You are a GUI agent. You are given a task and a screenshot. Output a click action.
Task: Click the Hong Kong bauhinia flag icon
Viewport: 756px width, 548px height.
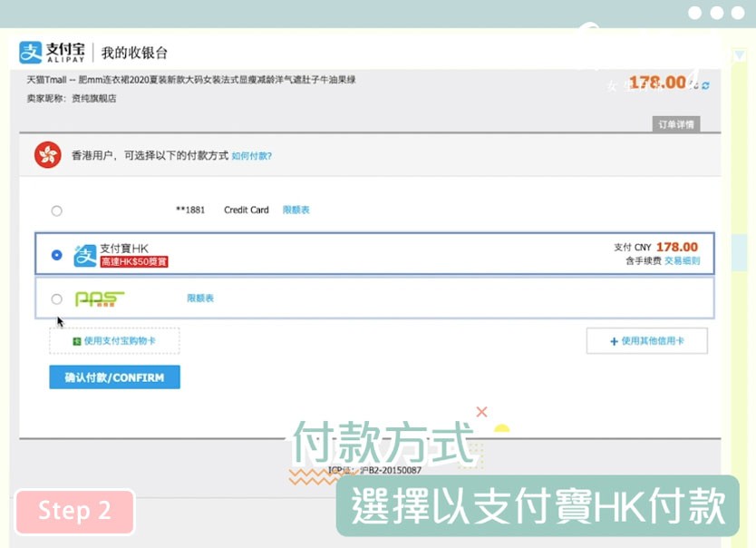click(x=47, y=155)
